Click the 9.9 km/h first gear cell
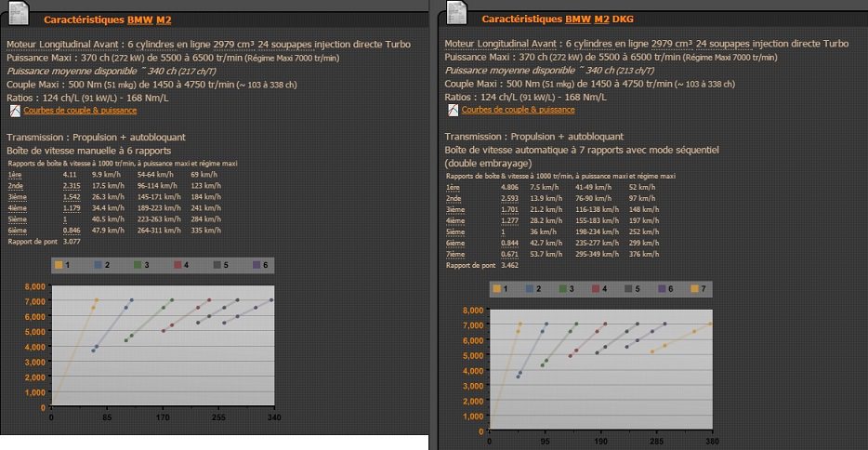The image size is (868, 450). coord(106,175)
